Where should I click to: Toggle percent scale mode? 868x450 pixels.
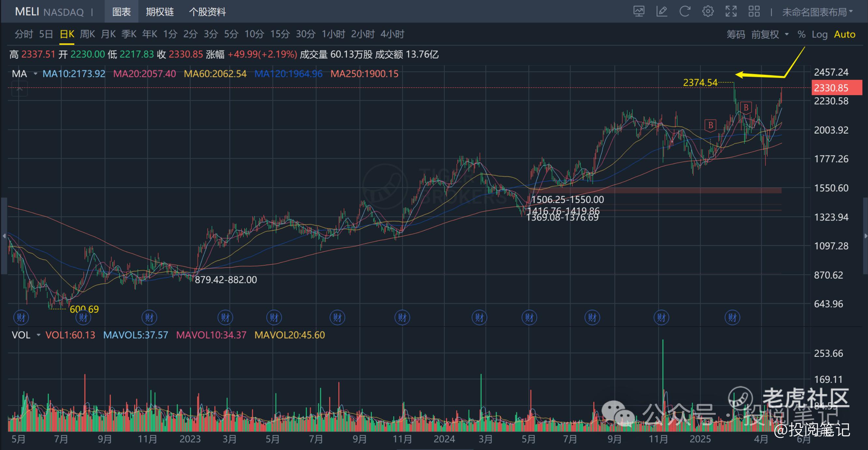[x=801, y=35]
